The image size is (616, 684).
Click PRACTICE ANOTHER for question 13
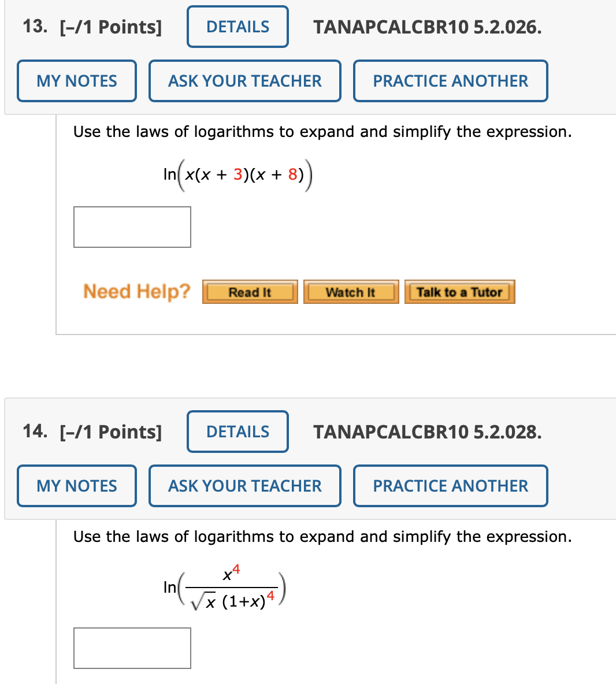click(450, 81)
